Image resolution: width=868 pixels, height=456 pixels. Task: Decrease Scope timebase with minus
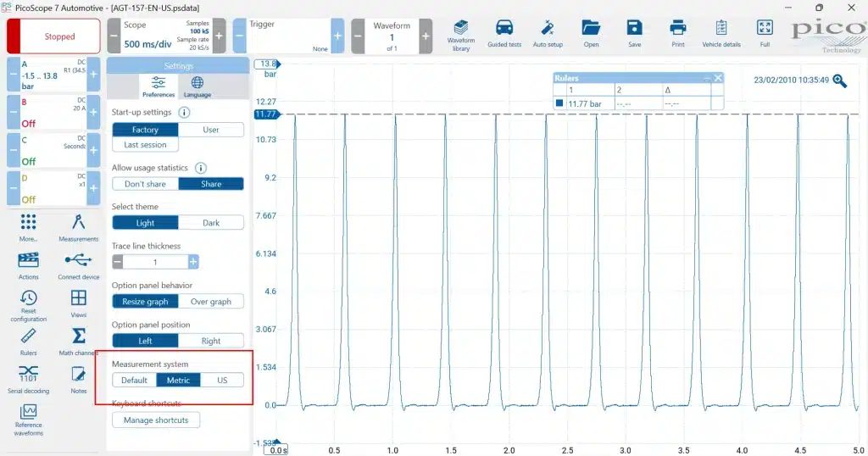click(114, 36)
